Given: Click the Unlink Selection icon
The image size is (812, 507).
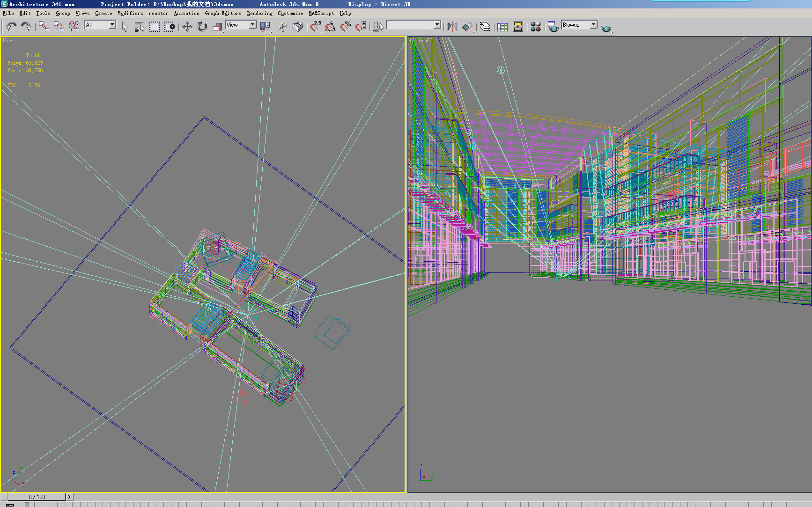Looking at the screenshot, I should (59, 27).
